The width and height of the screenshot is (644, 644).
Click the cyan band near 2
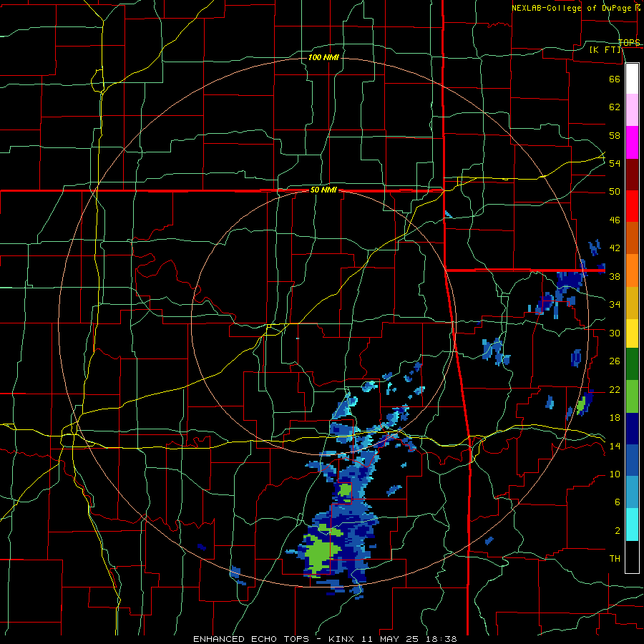coord(632,525)
